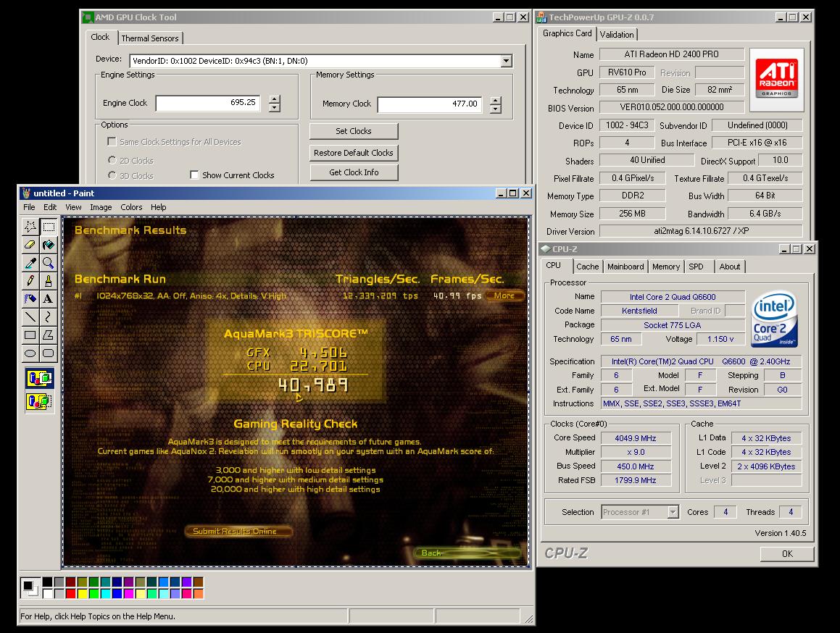840x633 pixels.
Task: Pick the orange color swatch in Paint
Action: (x=198, y=593)
